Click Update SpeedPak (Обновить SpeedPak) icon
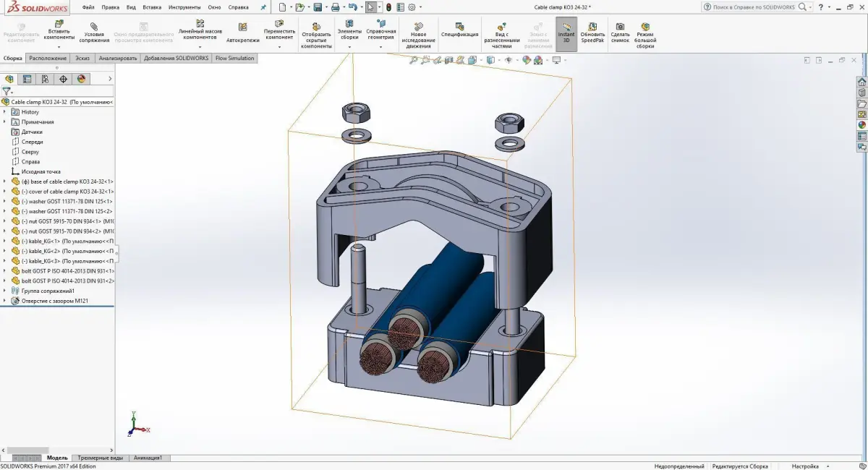868x470 pixels. click(592, 26)
